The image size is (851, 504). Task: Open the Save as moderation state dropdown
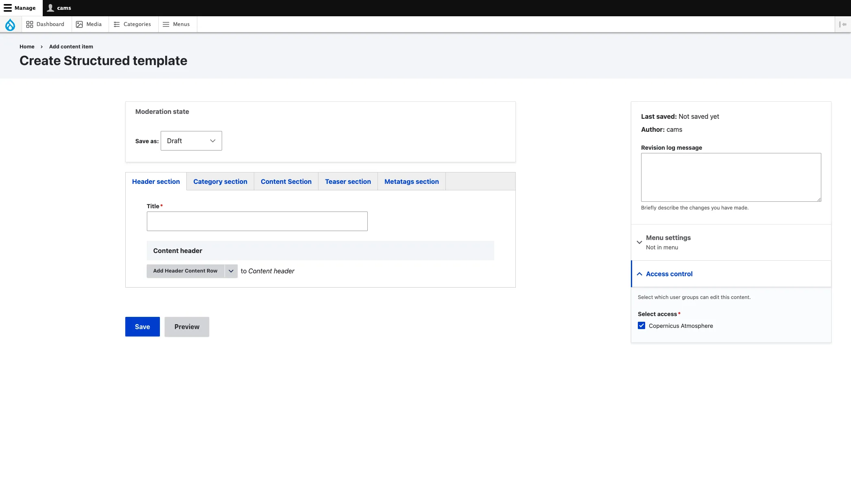click(x=191, y=141)
